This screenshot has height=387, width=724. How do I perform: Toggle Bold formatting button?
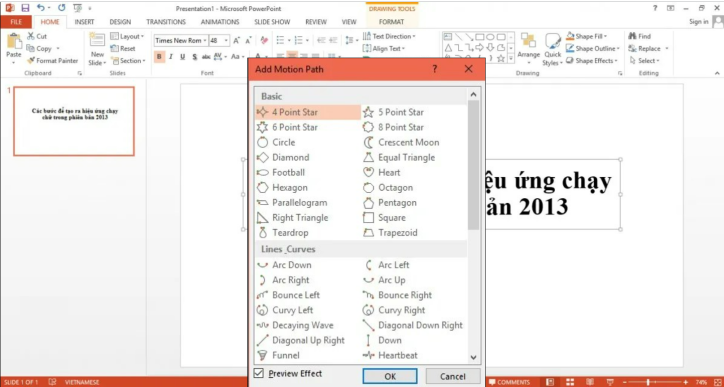click(x=159, y=56)
